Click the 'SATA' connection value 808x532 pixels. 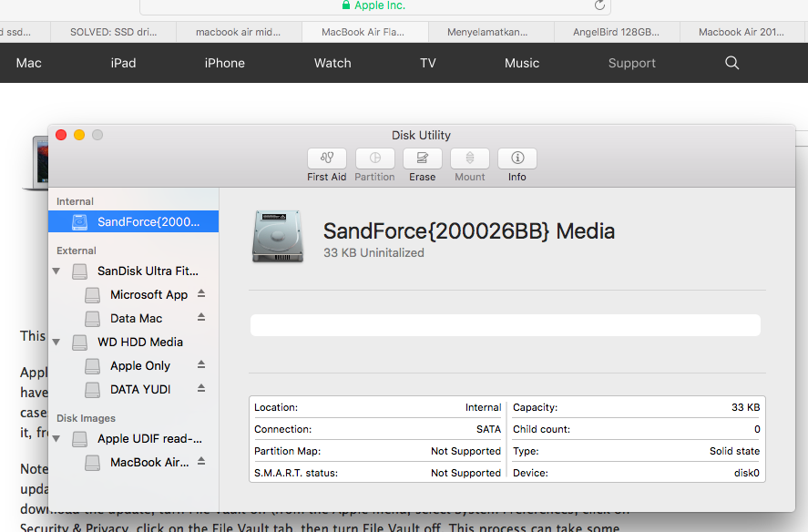coord(488,429)
